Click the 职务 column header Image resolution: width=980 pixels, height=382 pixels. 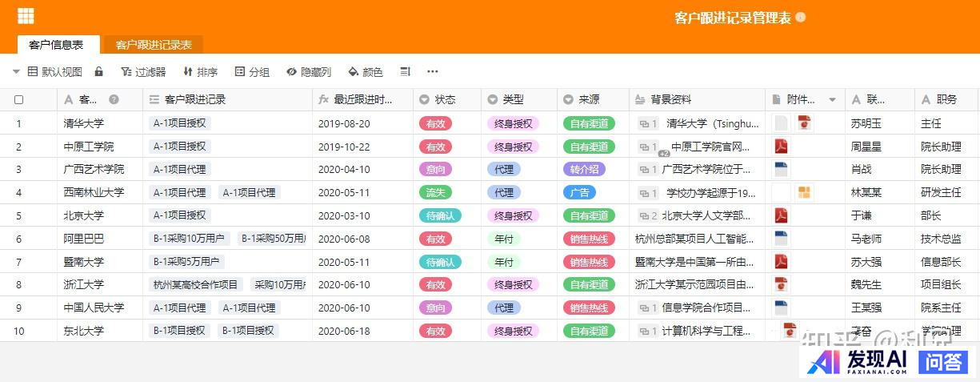click(x=947, y=99)
